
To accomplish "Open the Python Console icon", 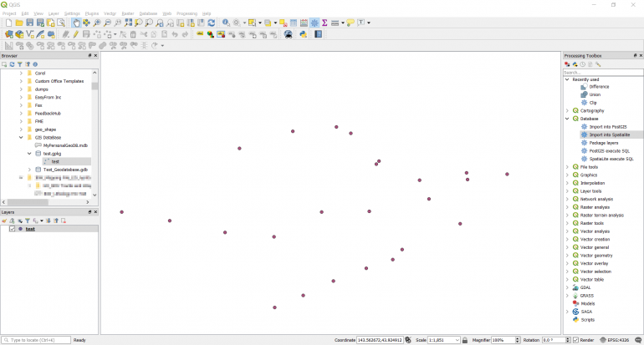I will pyautogui.click(x=303, y=34).
